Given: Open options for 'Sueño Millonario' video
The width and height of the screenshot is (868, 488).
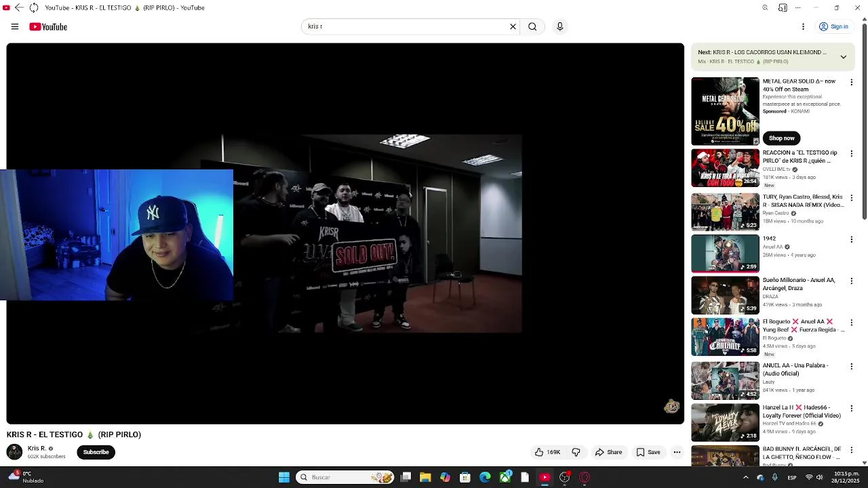Looking at the screenshot, I should (x=851, y=281).
